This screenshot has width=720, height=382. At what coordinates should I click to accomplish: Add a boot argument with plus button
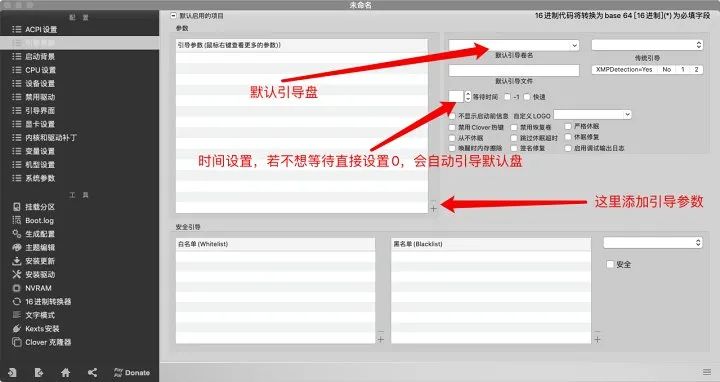[x=433, y=208]
